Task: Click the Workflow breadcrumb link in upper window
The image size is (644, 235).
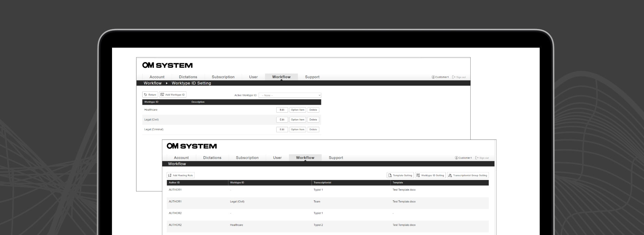Action: [153, 83]
